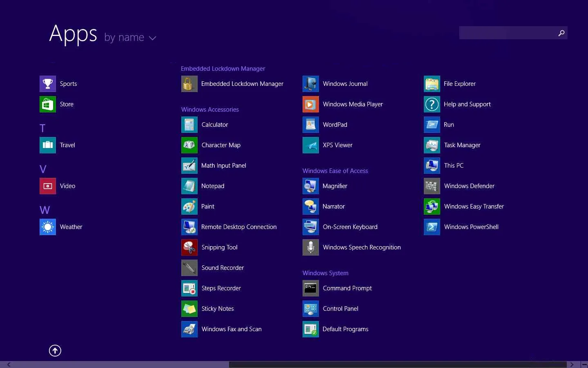Click the XPS Viewer icon
588x368 pixels.
311,145
